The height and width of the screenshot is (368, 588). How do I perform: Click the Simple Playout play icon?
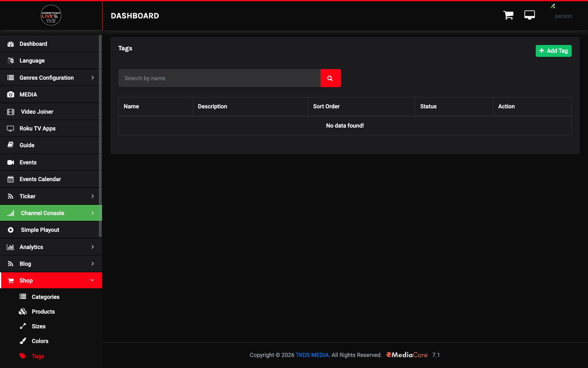11,230
